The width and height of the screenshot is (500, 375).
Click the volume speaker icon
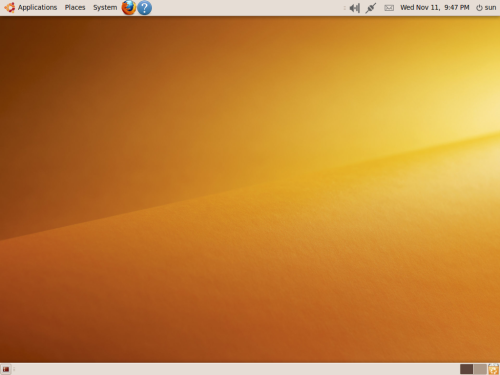pyautogui.click(x=354, y=8)
